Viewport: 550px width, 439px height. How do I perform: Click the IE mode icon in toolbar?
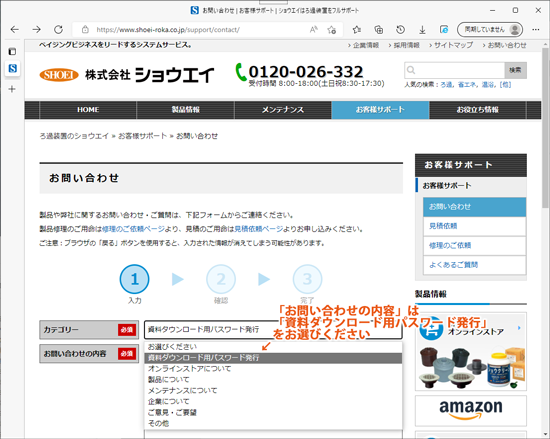[444, 30]
